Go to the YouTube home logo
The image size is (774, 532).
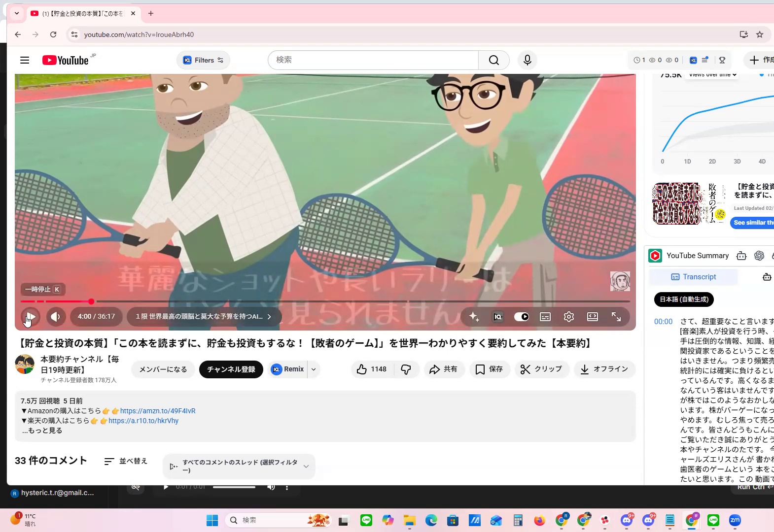tap(66, 60)
